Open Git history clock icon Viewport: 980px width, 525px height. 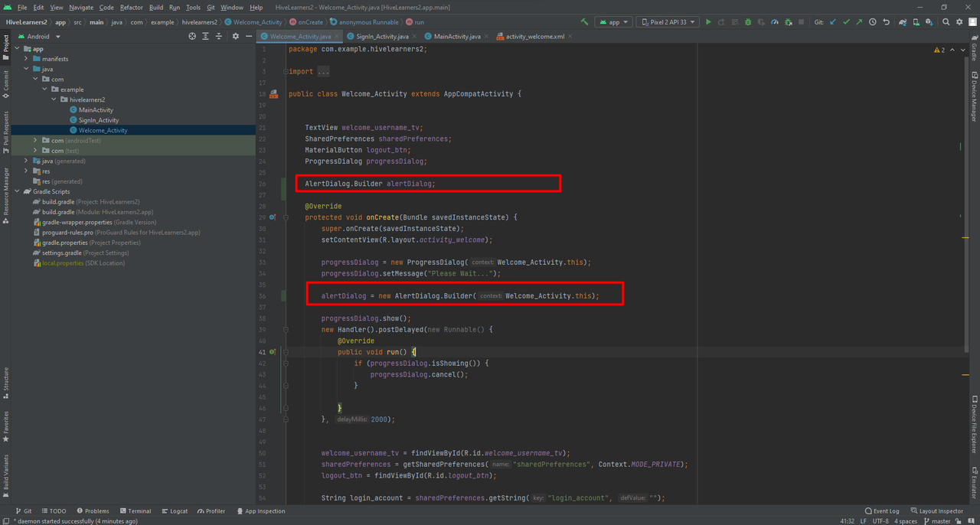click(873, 22)
